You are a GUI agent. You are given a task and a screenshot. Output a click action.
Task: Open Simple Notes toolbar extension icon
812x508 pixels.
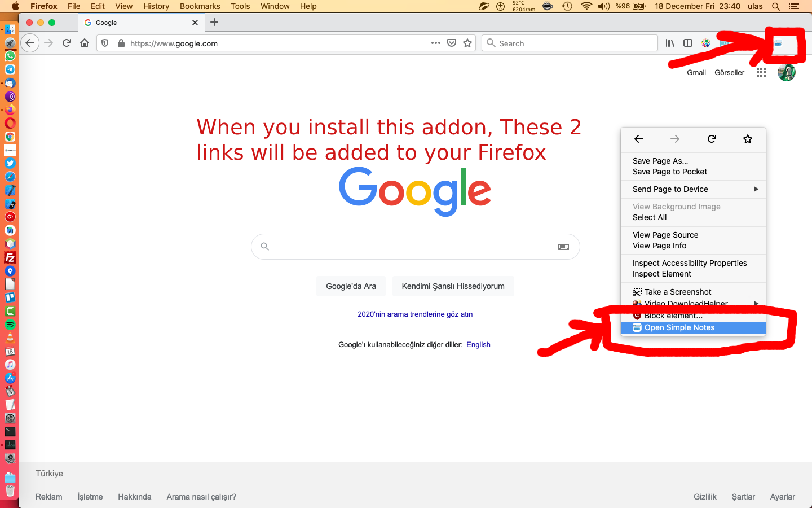[778, 43]
